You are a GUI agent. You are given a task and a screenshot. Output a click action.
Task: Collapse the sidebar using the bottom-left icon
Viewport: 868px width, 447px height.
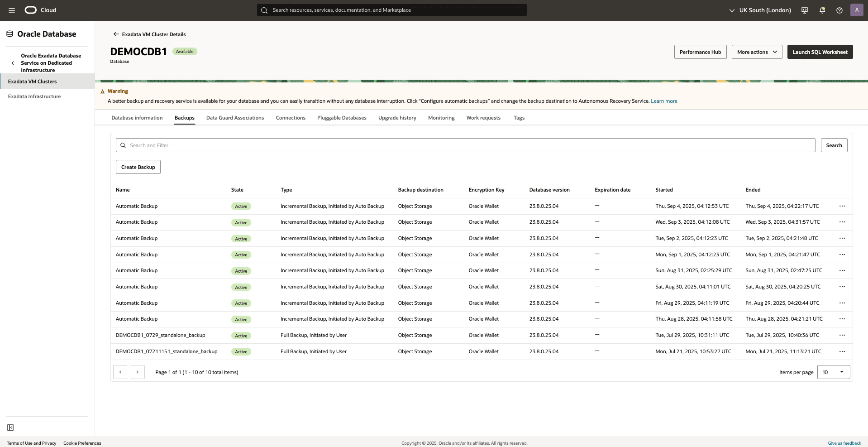point(10,428)
